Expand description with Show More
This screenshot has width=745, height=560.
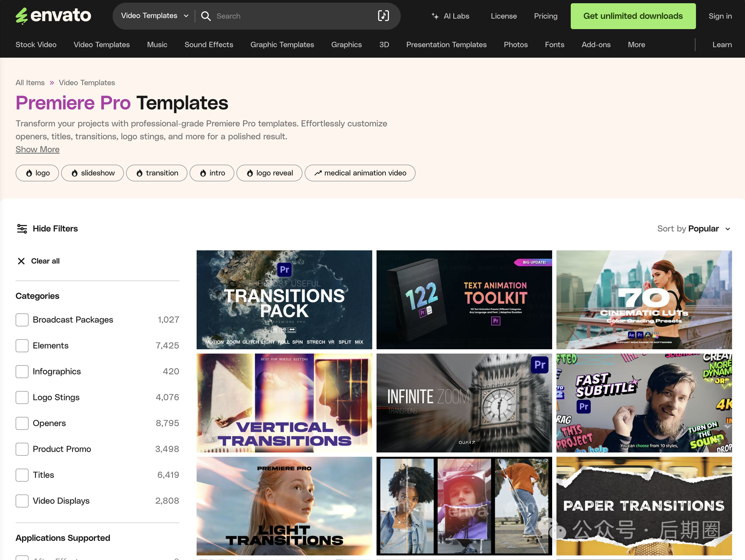(x=37, y=149)
